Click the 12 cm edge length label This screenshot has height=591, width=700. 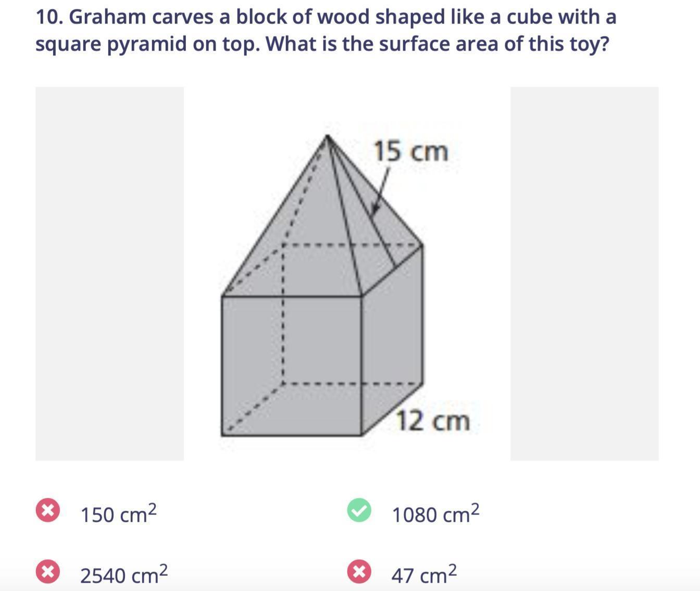(433, 420)
